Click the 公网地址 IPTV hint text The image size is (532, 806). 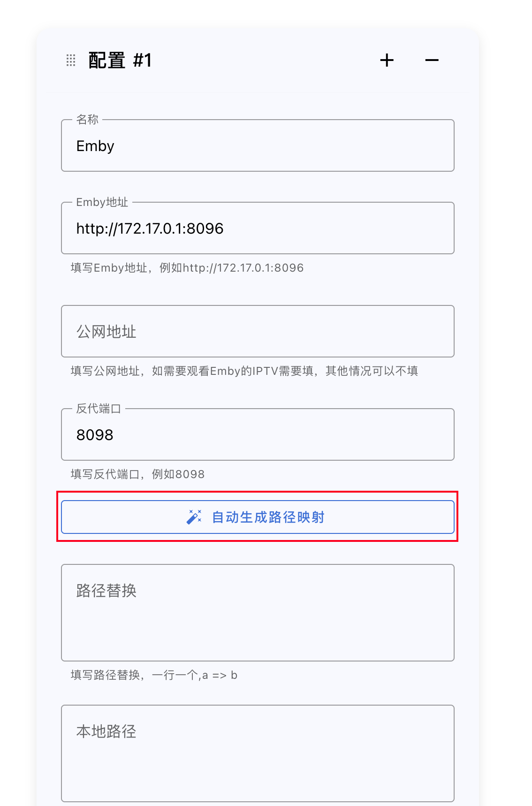pyautogui.click(x=244, y=371)
